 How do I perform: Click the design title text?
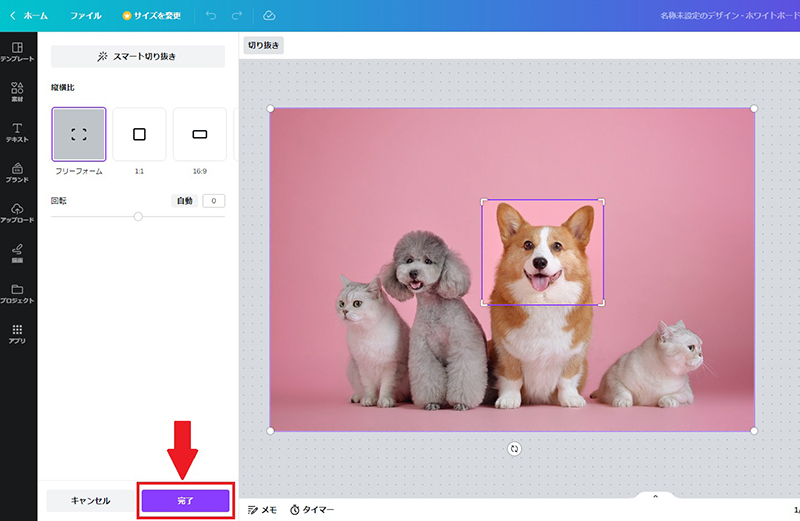point(730,16)
